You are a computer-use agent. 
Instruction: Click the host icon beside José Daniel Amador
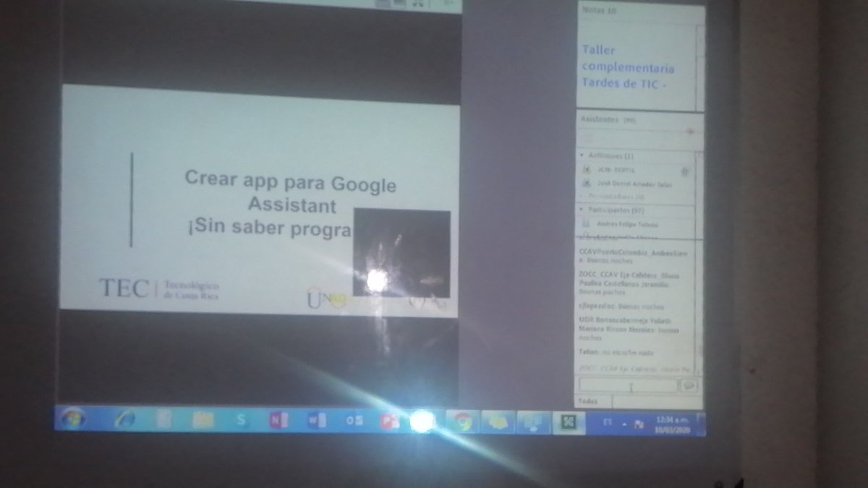(x=587, y=184)
